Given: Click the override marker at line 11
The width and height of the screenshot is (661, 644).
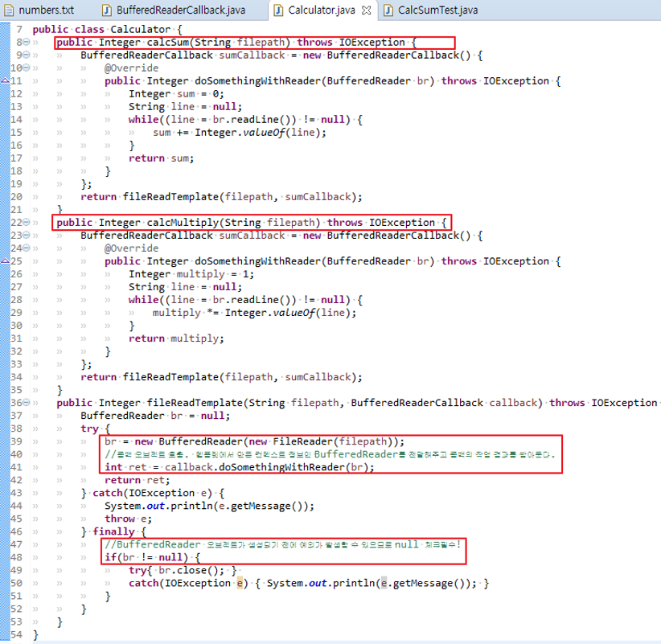Looking at the screenshot, I should tap(5, 80).
